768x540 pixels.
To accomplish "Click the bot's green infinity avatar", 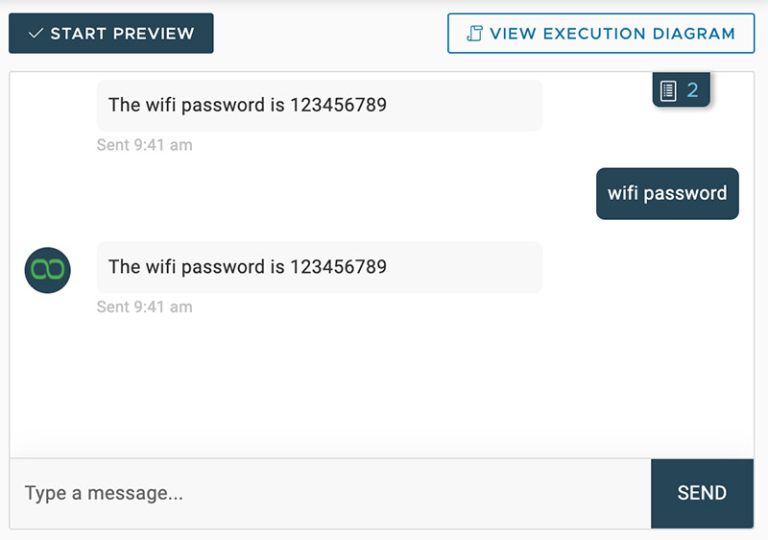I will [x=48, y=270].
